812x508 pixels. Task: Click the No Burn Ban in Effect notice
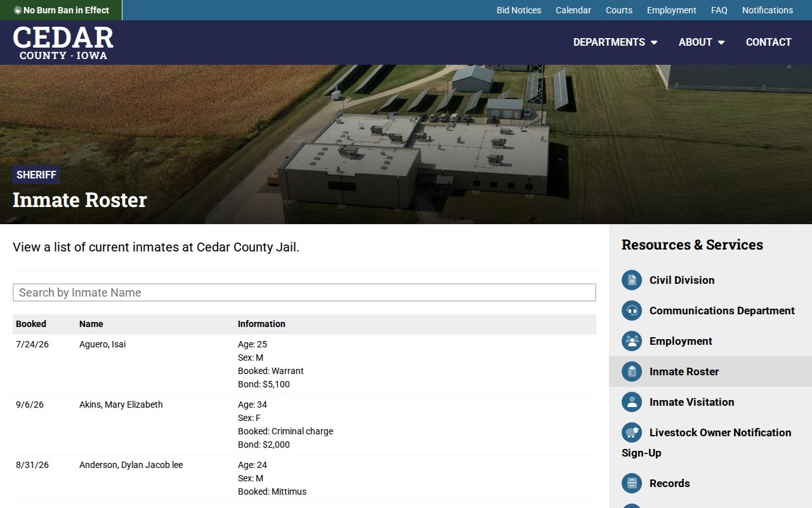coord(62,10)
